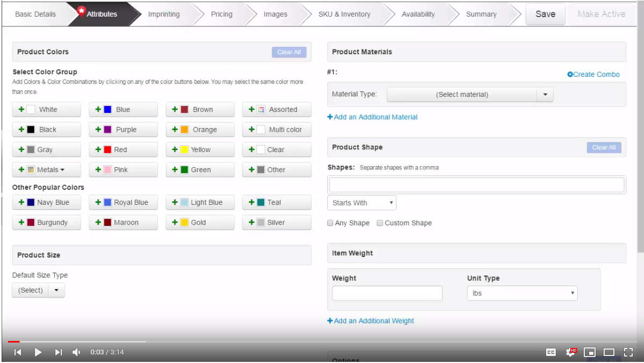Mute the video volume
The image size is (644, 363).
pos(76,352)
